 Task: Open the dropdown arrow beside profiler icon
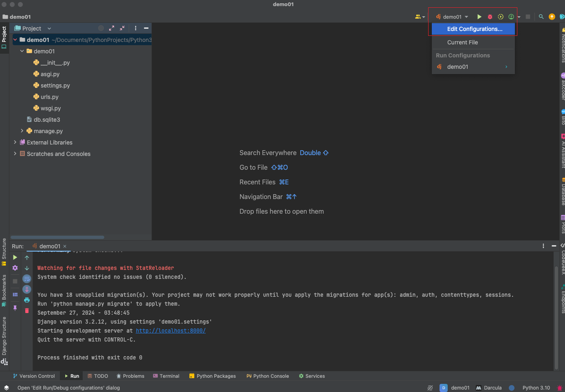519,17
